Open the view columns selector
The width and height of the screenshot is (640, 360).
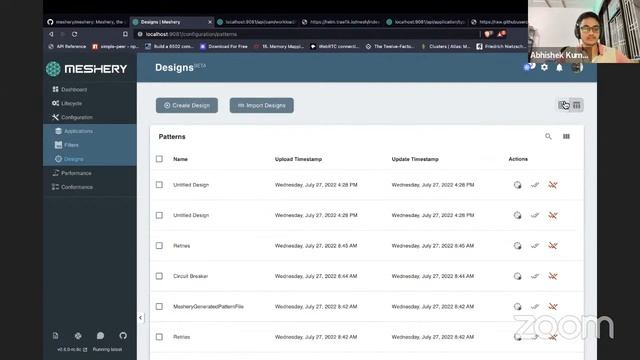[x=566, y=136]
